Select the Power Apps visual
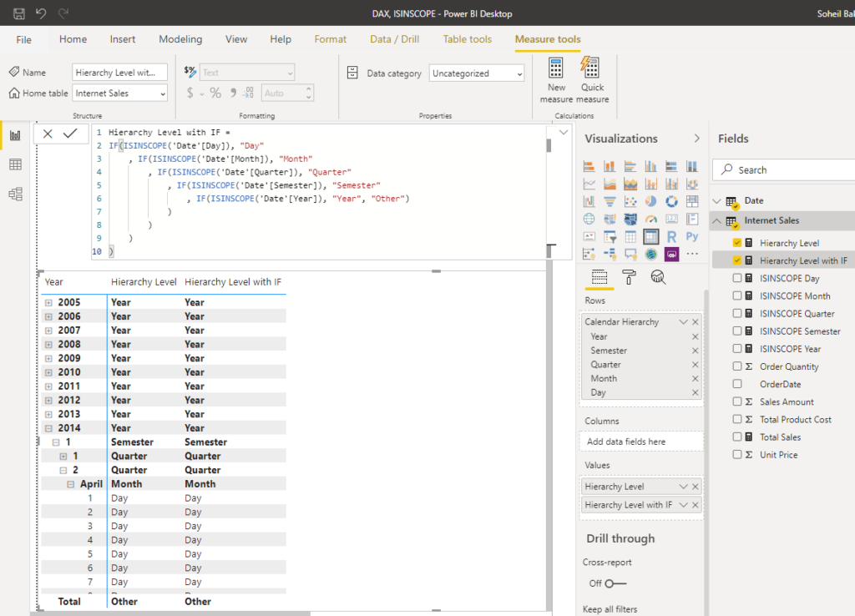Image resolution: width=855 pixels, height=616 pixels. coord(672,254)
